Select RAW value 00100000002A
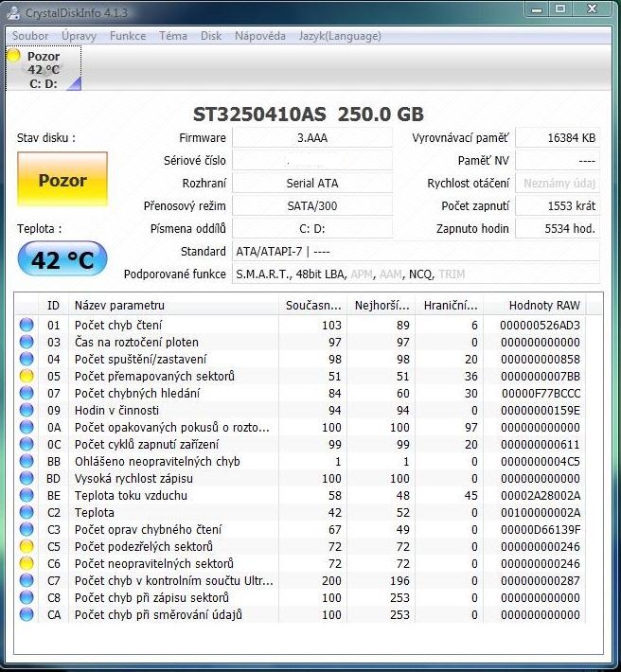Viewport: 621px width, 672px height. [x=540, y=513]
